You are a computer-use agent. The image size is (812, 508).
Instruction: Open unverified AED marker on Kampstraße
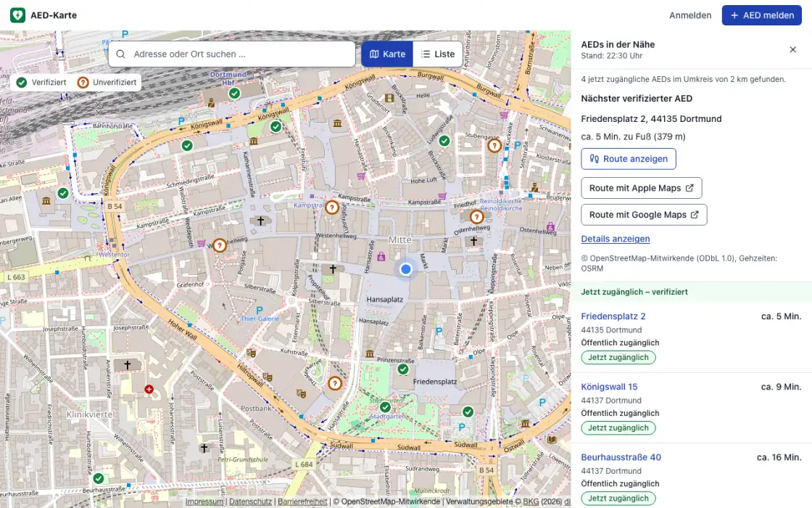coord(332,208)
